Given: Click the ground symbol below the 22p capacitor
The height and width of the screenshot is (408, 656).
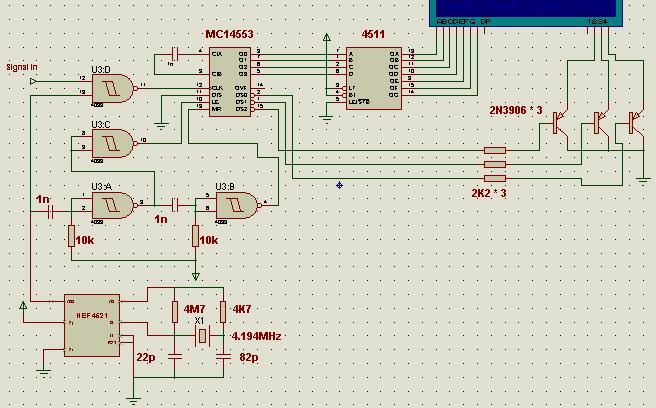Looking at the screenshot, I should pyautogui.click(x=133, y=400).
